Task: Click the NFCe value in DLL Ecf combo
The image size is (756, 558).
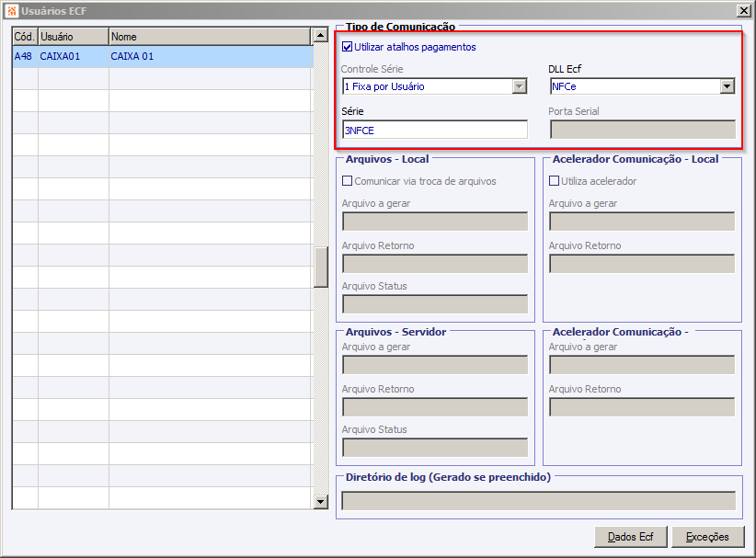Action: (564, 86)
